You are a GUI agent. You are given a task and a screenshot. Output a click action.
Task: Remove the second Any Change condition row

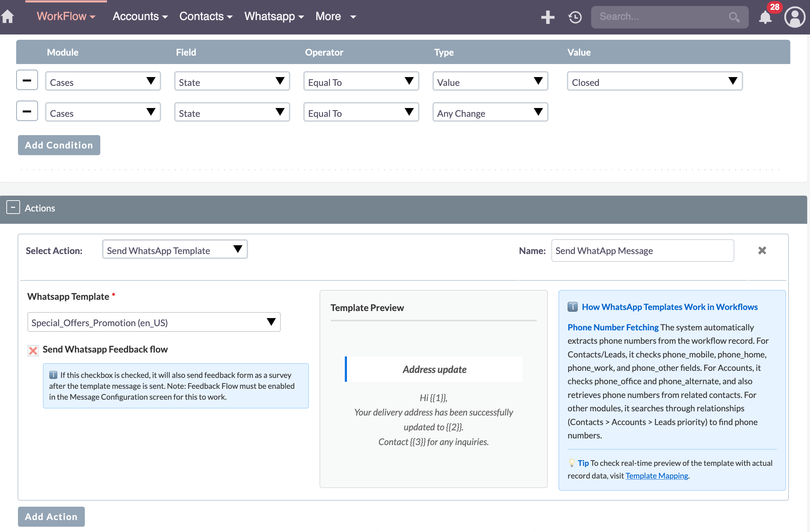[27, 111]
